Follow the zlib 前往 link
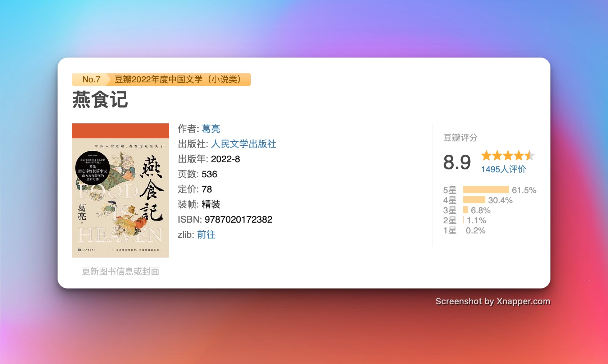 206,235
